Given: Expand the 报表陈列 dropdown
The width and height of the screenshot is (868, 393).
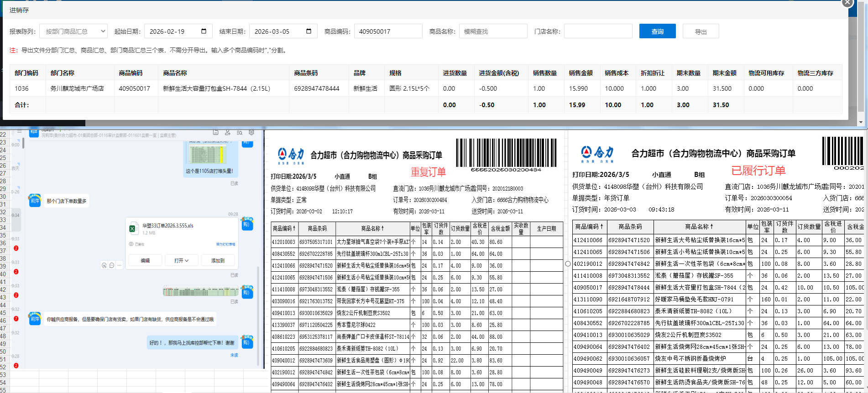Looking at the screenshot, I should (x=73, y=31).
